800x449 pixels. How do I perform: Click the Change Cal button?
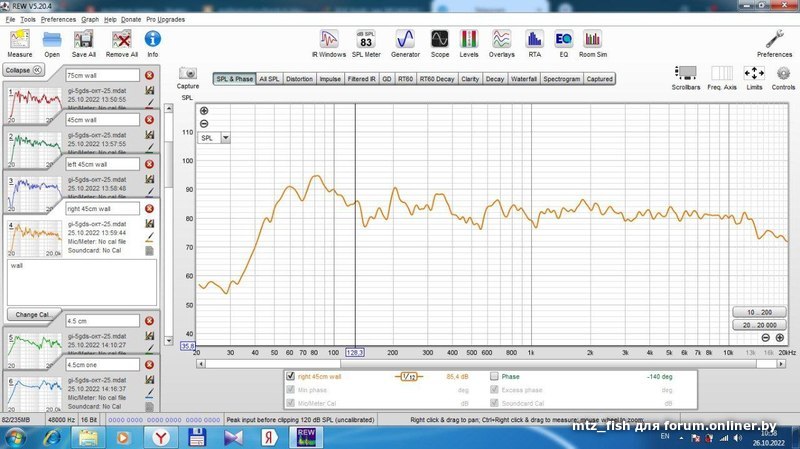click(x=33, y=314)
